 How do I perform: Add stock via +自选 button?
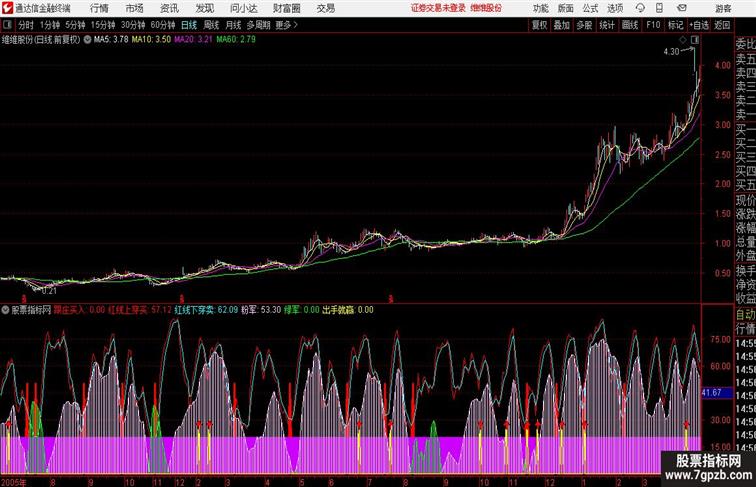(x=699, y=25)
